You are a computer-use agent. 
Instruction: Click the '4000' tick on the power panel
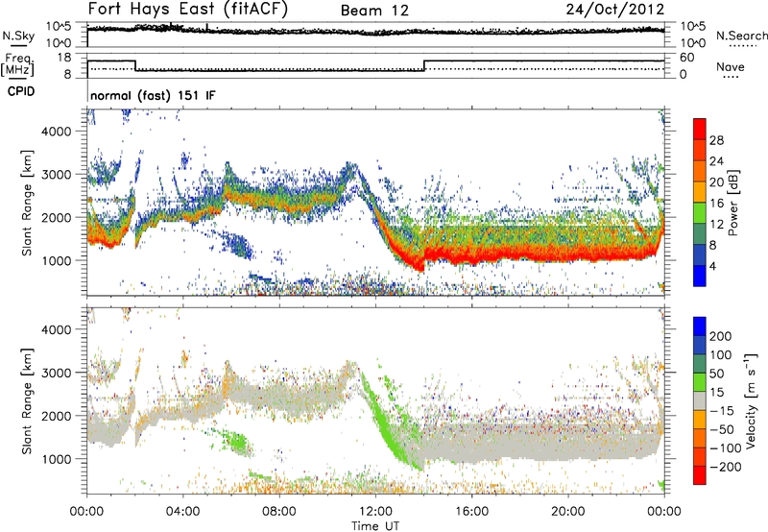point(56,132)
